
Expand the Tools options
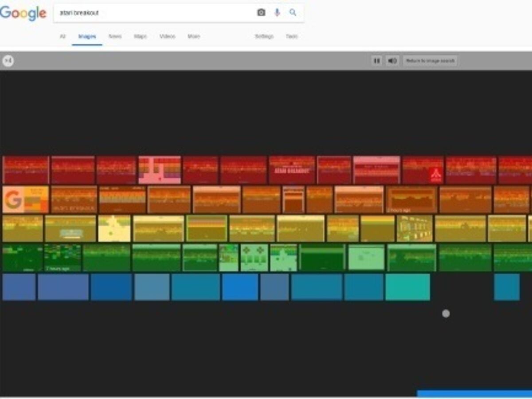292,36
